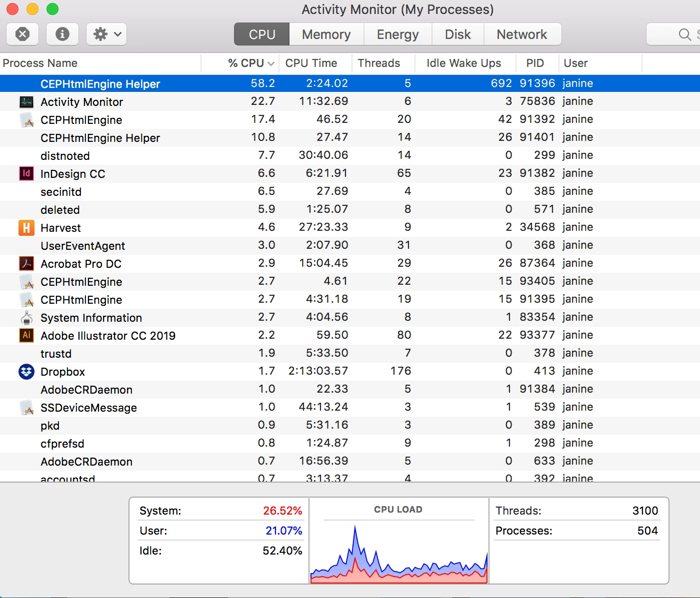Click the CPU load graph

tap(398, 553)
